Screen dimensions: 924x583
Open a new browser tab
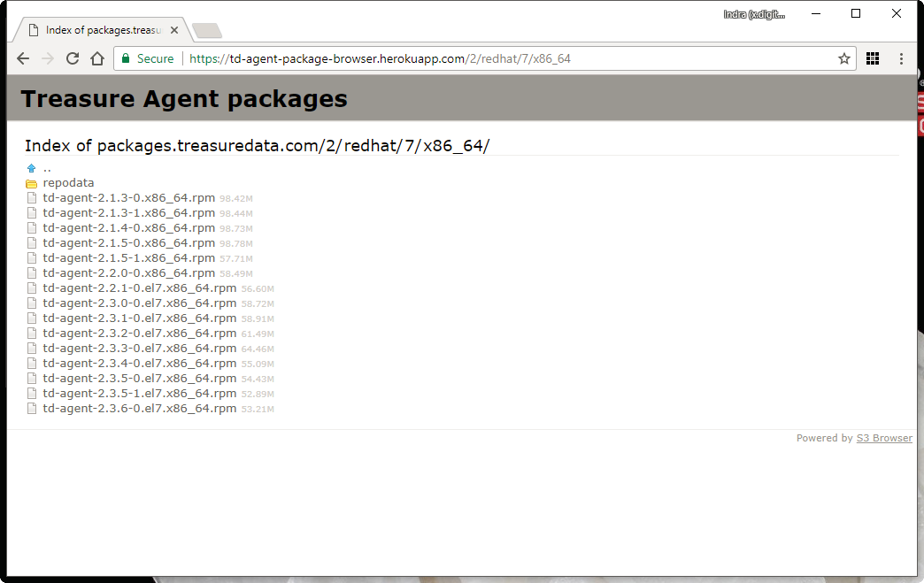click(x=206, y=29)
